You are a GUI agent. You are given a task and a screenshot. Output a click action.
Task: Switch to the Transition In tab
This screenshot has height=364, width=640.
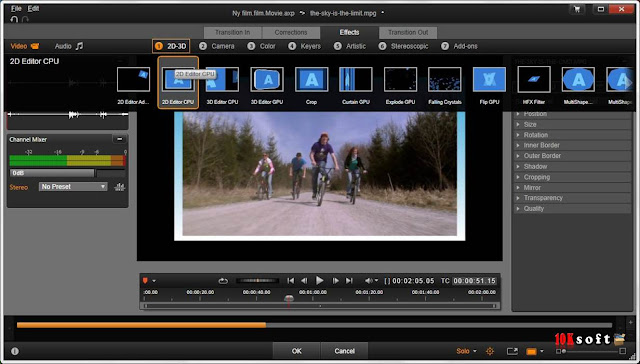pos(233,32)
